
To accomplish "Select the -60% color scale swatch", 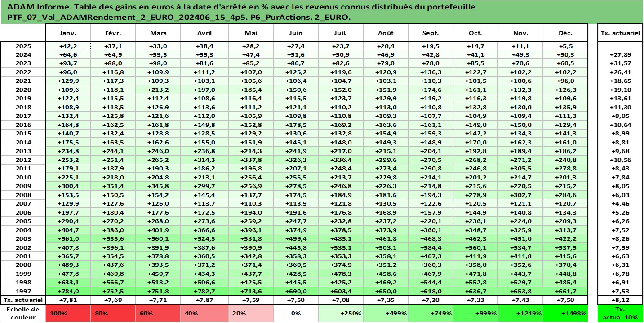I will pyautogui.click(x=158, y=313).
